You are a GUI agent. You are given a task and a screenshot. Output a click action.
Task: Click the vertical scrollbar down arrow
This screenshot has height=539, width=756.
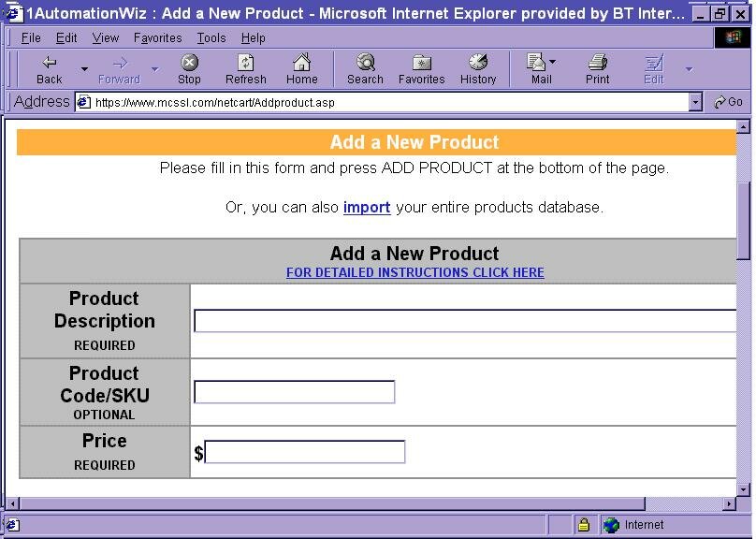[744, 488]
